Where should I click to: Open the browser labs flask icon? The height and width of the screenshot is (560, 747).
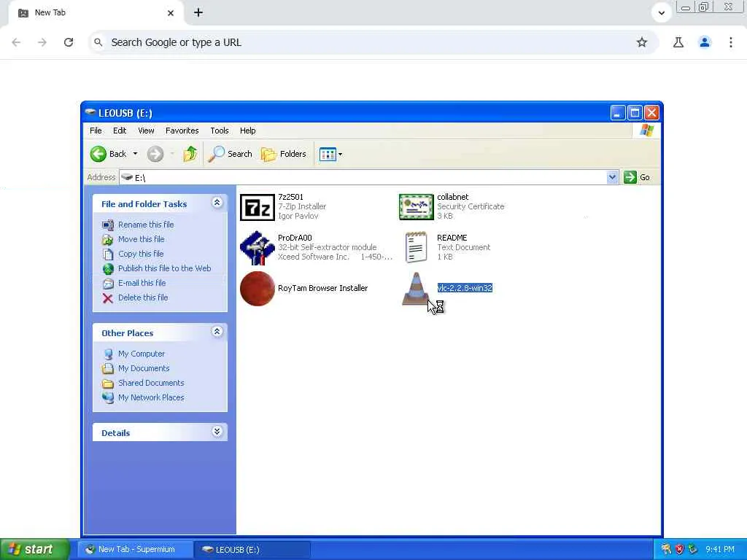click(678, 42)
